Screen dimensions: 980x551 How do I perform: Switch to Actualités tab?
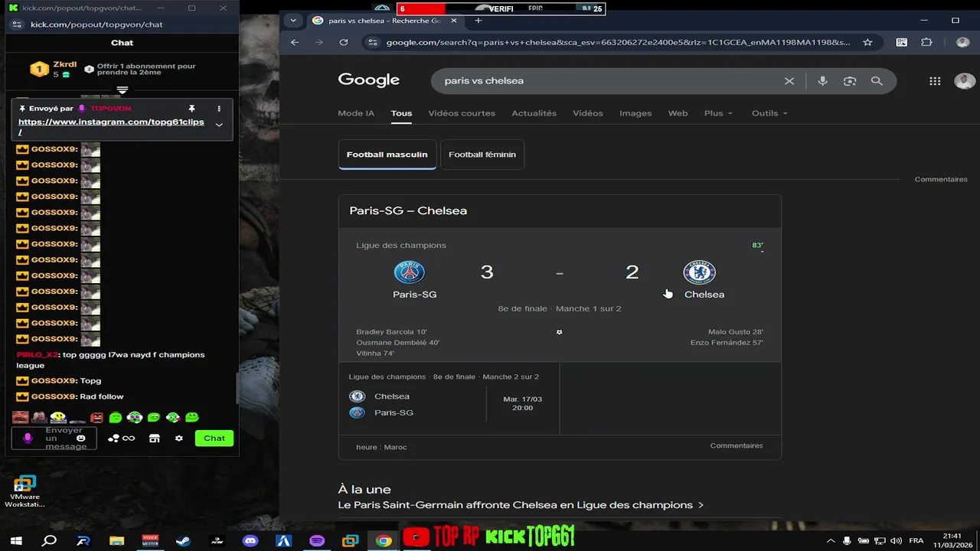click(534, 113)
